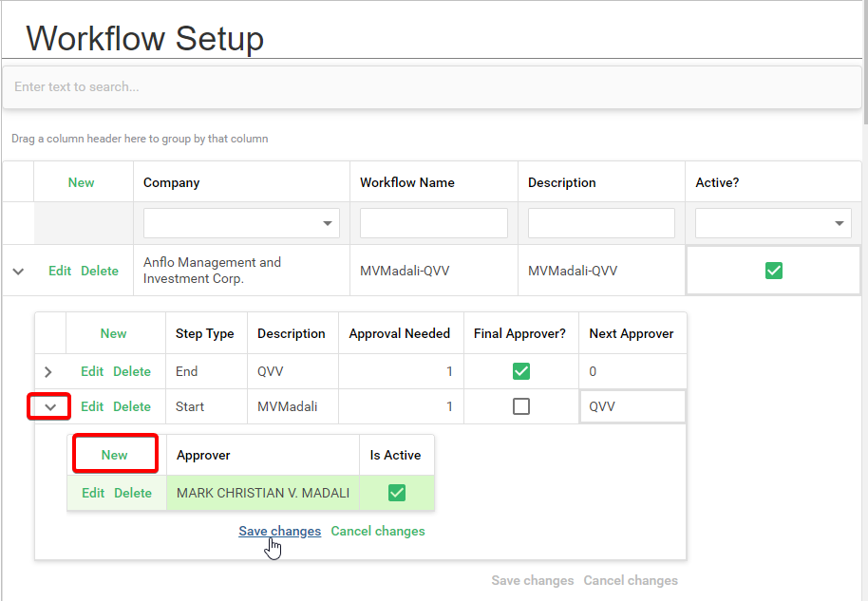This screenshot has width=868, height=601.
Task: Cancel changes in the approver grid
Action: click(377, 531)
